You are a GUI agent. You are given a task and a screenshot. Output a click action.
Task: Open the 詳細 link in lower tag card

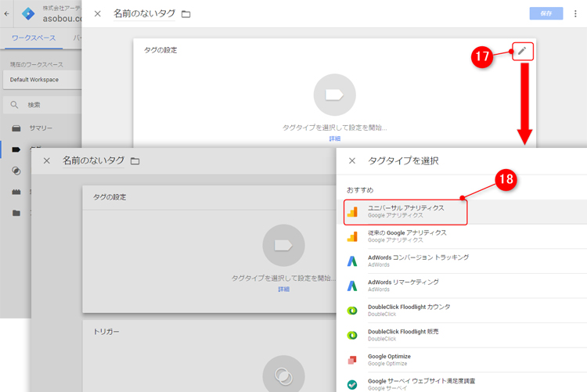[284, 289]
